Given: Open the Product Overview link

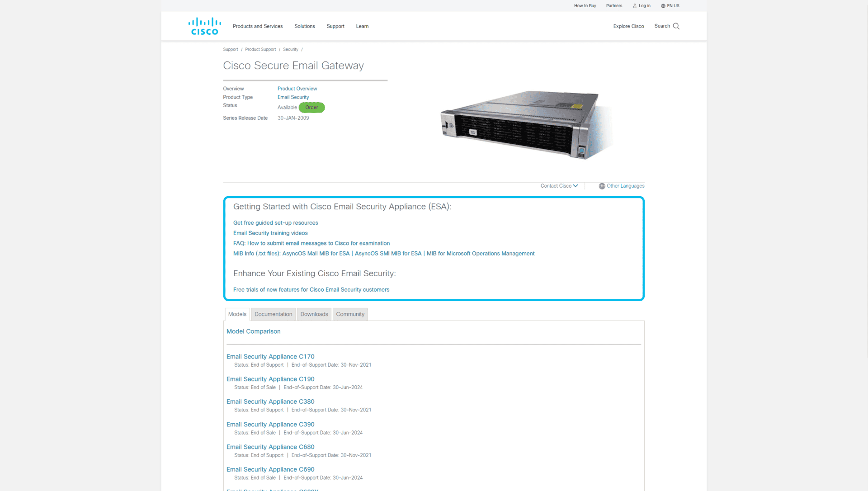Looking at the screenshot, I should [x=297, y=89].
